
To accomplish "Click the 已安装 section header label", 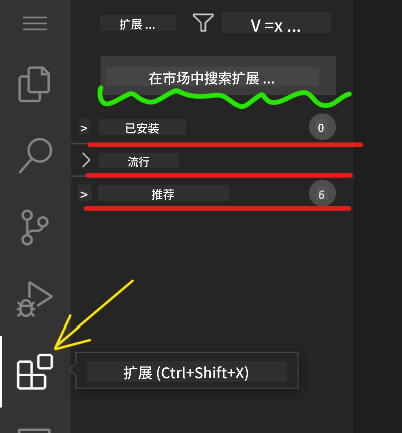I will (x=142, y=128).
